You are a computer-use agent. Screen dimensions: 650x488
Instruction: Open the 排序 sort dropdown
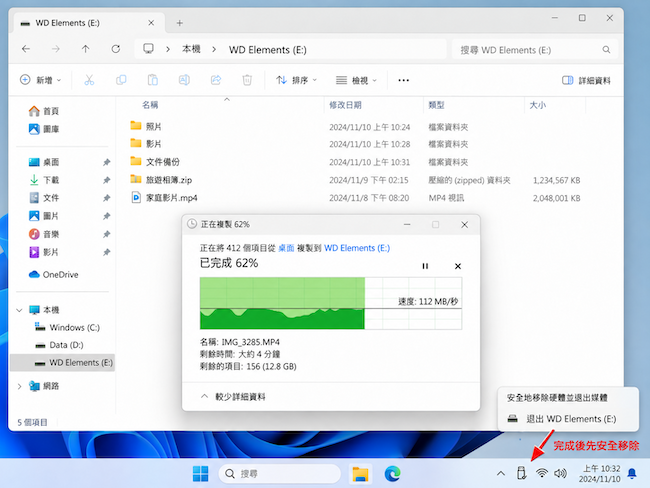(296, 80)
